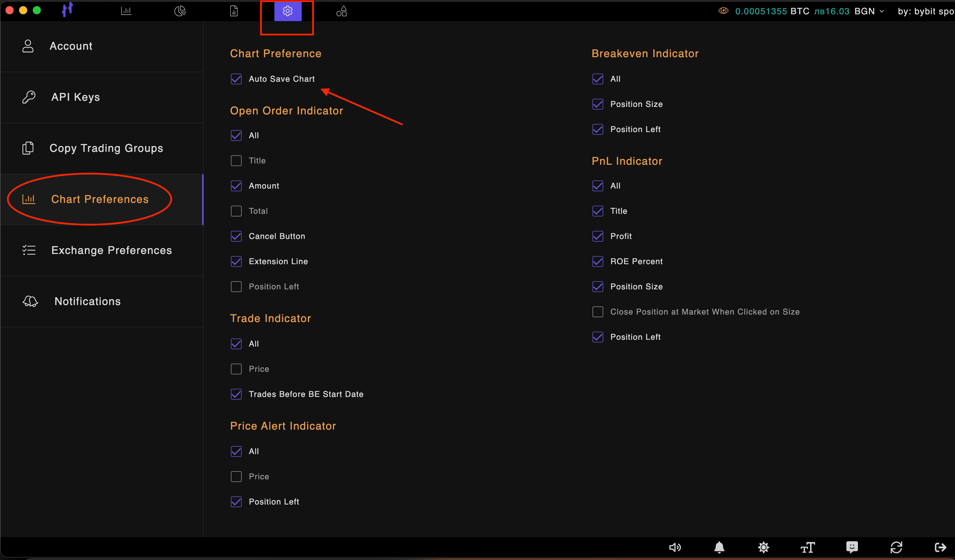
Task: Check Close Position at Market When Clicked on Size
Action: [x=597, y=311]
